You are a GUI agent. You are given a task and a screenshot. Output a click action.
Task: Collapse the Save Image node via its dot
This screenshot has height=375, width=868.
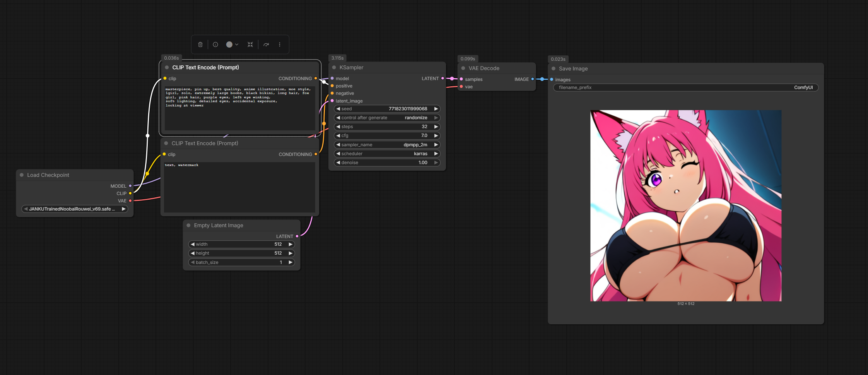(x=554, y=68)
